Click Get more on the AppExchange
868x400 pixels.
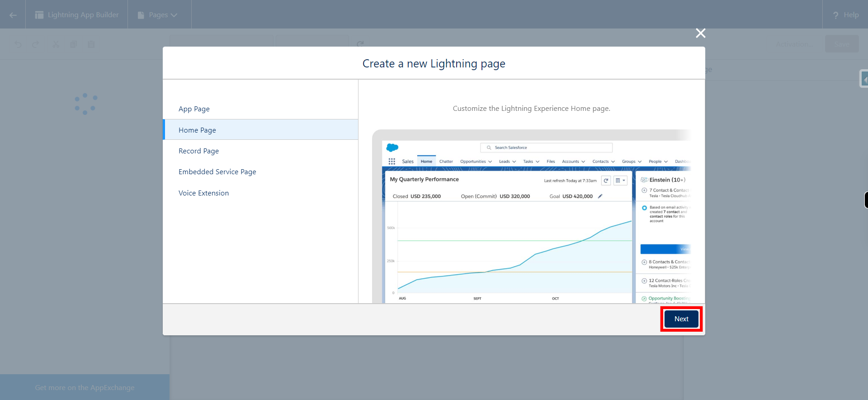pyautogui.click(x=85, y=388)
